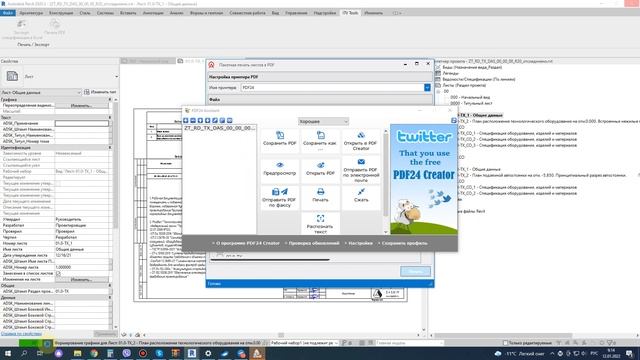Send PDF by email tile in PDF24
The height and width of the screenshot is (360, 640).
(x=361, y=169)
